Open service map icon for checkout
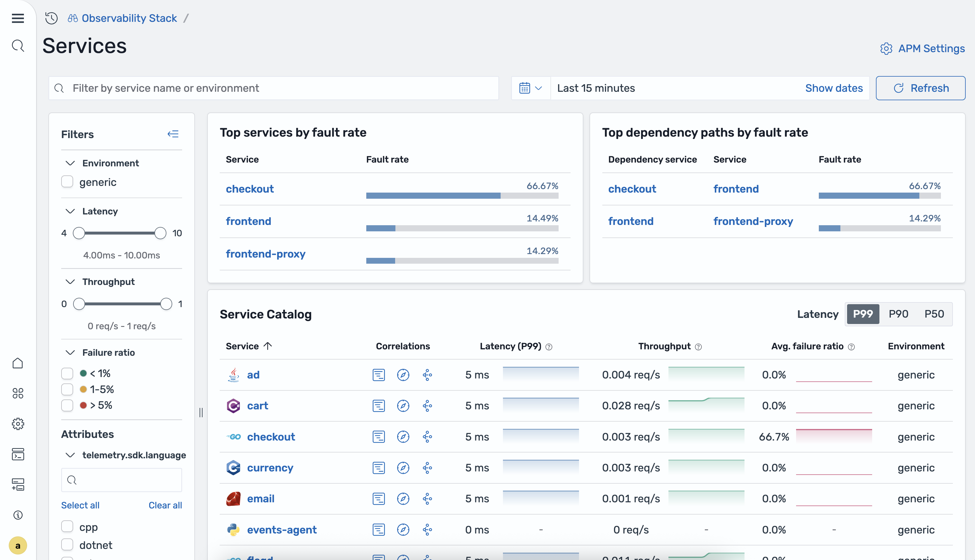Viewport: 975px width, 560px height. point(427,437)
